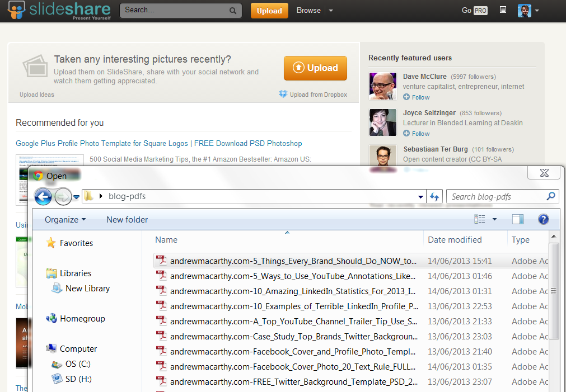This screenshot has width=566, height=392.
Task: Click Go PRO in the header
Action: [474, 11]
